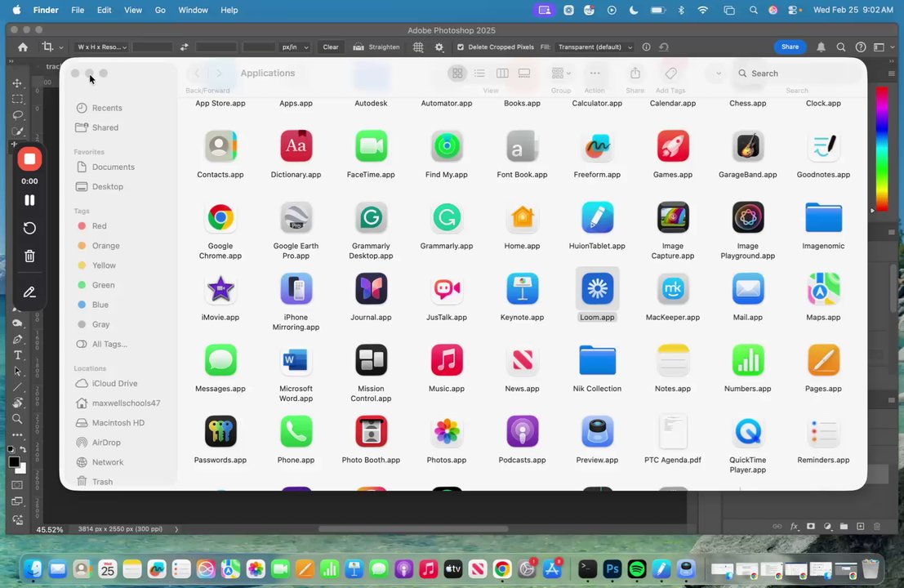
Task: Open Grammarly Desktop.app icon
Action: click(x=371, y=217)
